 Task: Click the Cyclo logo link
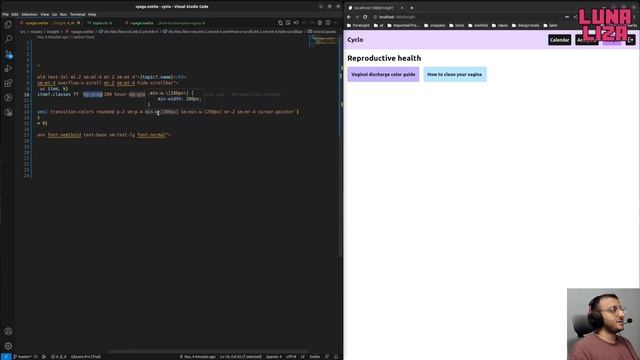[355, 40]
